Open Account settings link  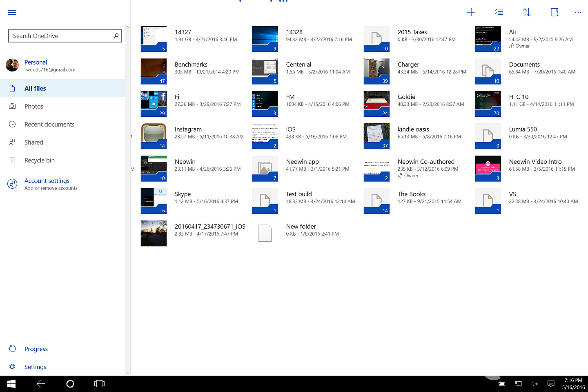coord(47,180)
